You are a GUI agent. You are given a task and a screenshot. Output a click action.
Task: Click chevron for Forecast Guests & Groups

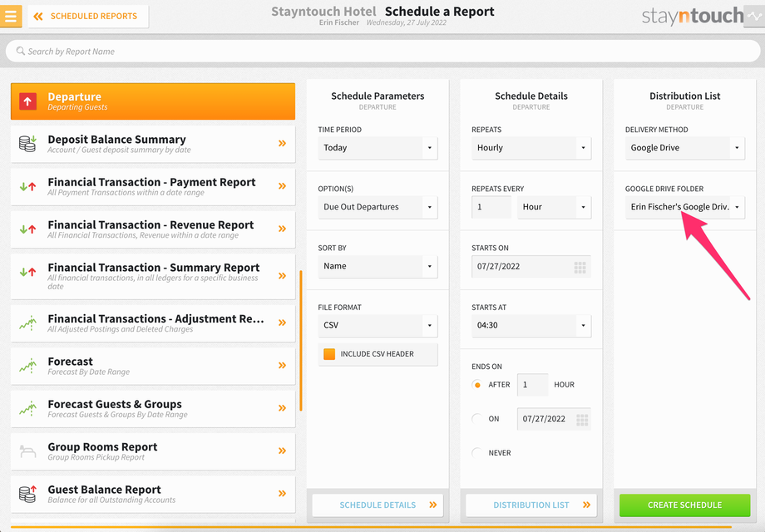(x=282, y=408)
